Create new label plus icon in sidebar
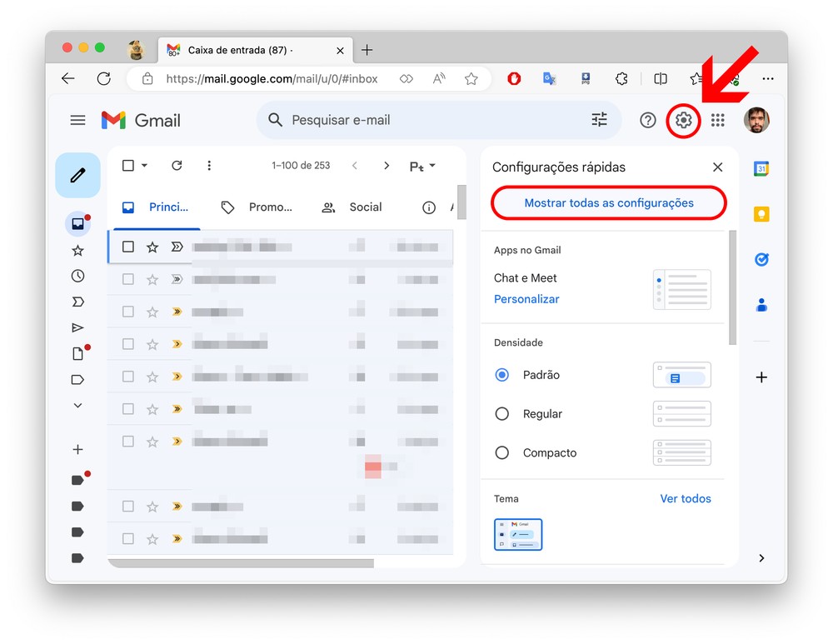This screenshot has width=833, height=644. click(x=77, y=450)
